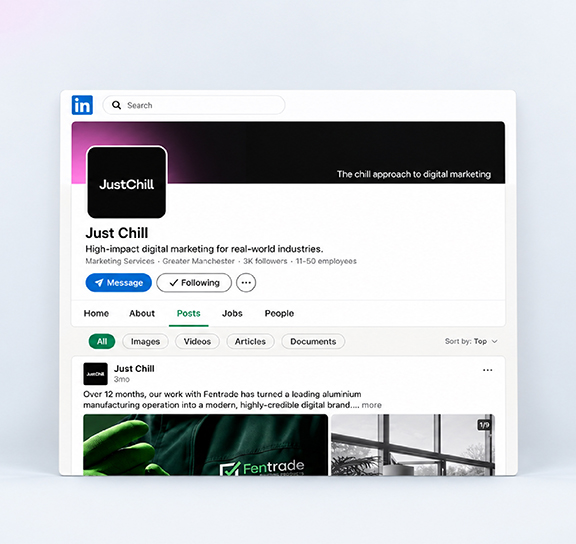Expand the post text with 'more'
Image resolution: width=576 pixels, height=544 pixels.
click(x=371, y=405)
